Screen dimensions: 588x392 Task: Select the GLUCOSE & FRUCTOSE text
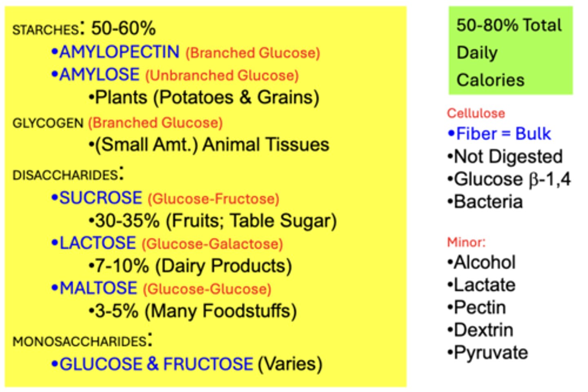pyautogui.click(x=156, y=364)
